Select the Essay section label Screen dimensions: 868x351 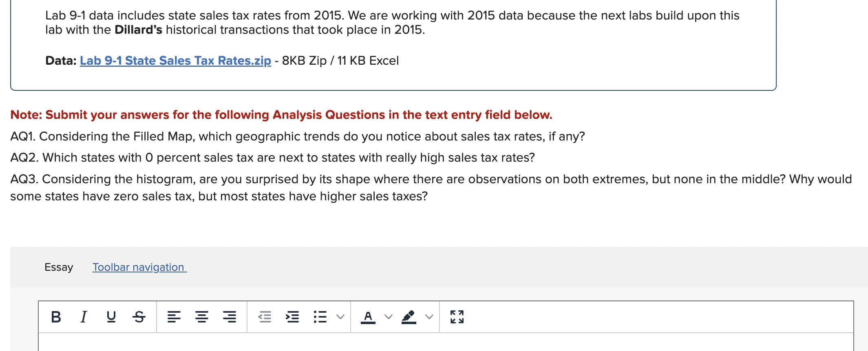58,267
